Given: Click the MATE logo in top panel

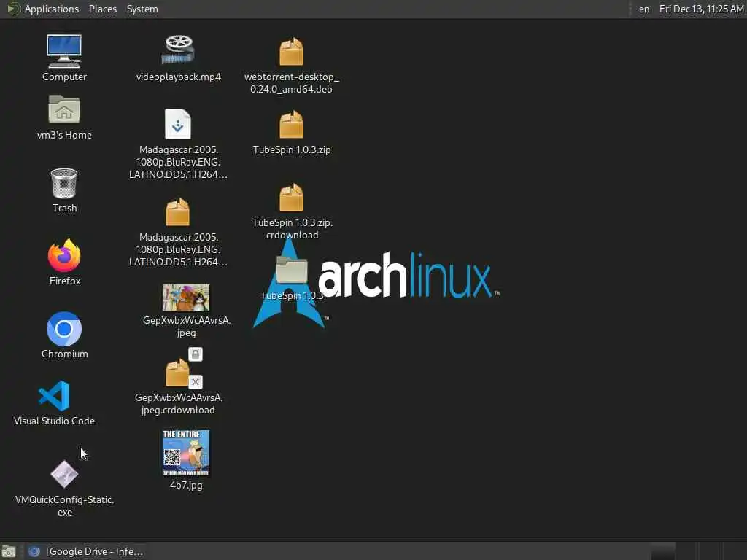Looking at the screenshot, I should pyautogui.click(x=13, y=9).
